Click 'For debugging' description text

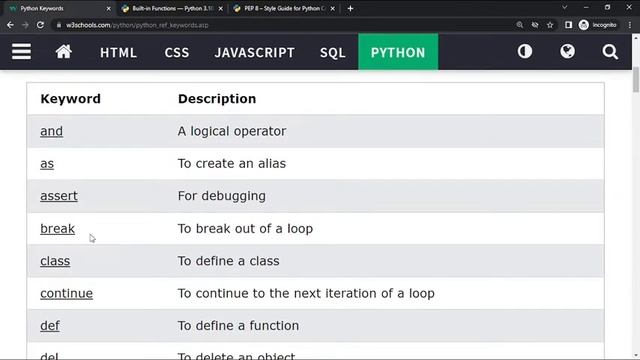[222, 196]
